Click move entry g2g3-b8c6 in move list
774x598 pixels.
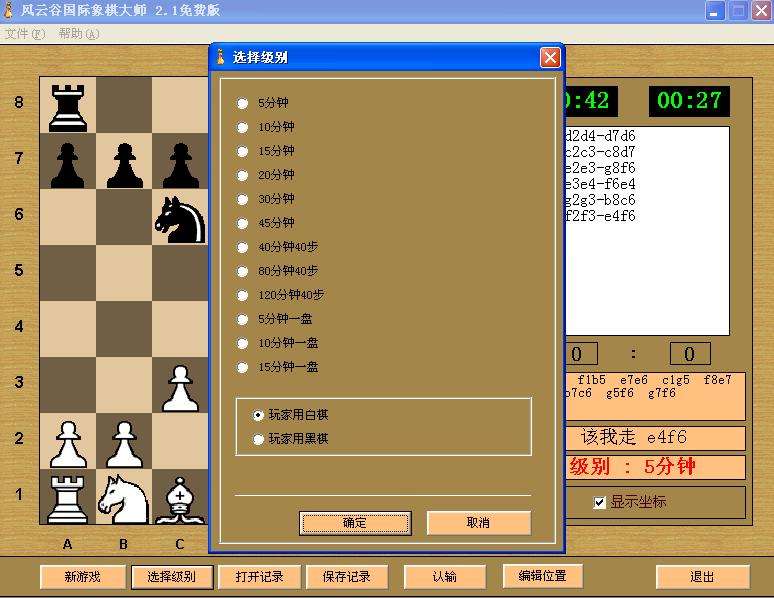pyautogui.click(x=601, y=200)
